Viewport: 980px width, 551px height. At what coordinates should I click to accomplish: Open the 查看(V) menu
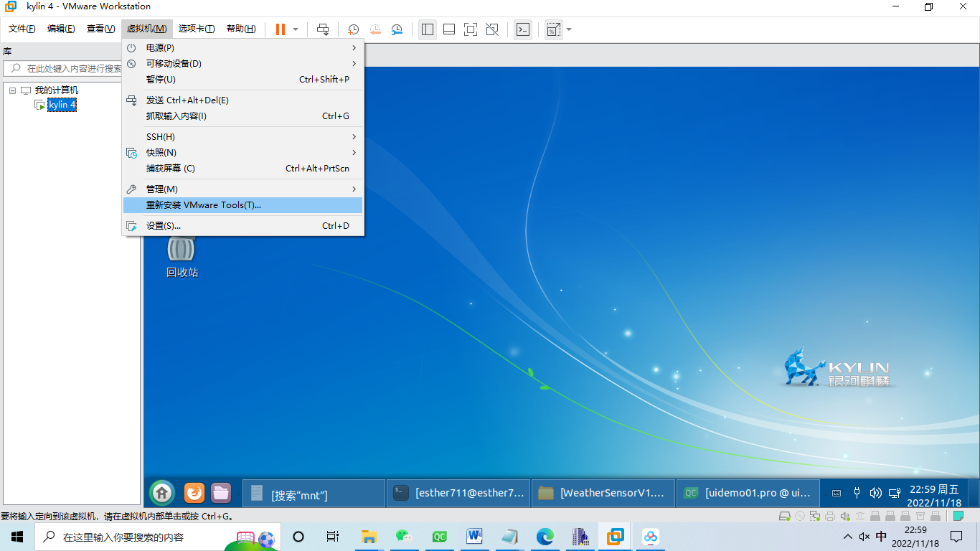point(100,29)
